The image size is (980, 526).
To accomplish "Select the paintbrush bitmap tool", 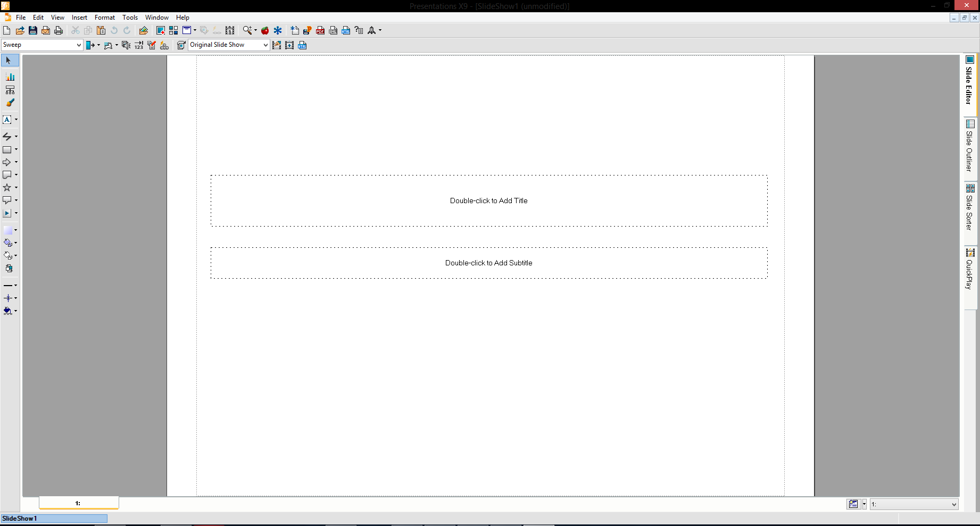I will 10,103.
